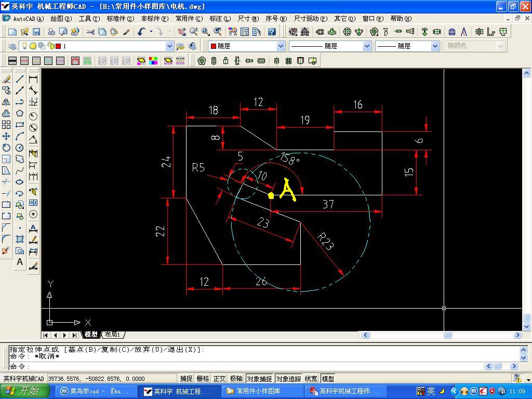Click the language indicator 英 in tray
The image size is (532, 399).
coord(431,391)
